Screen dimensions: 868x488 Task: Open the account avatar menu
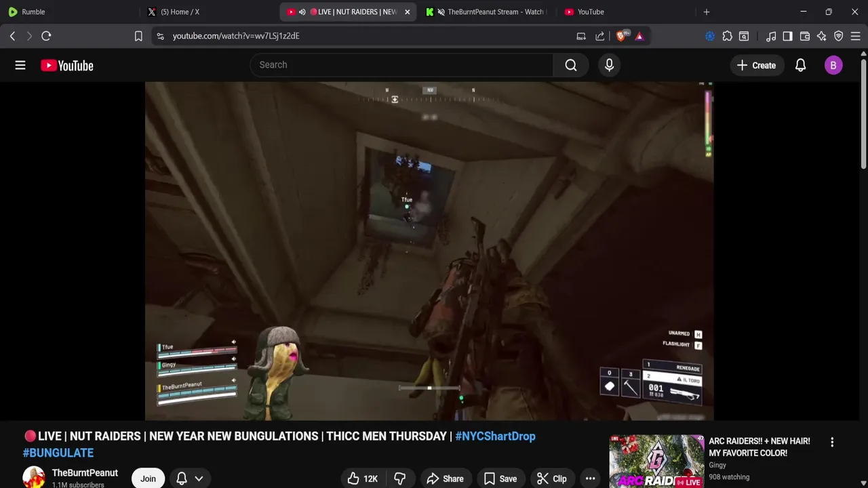coord(833,65)
